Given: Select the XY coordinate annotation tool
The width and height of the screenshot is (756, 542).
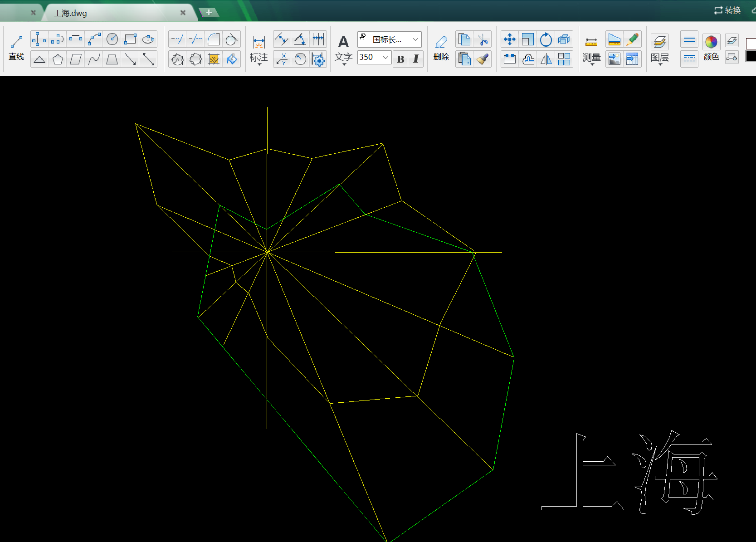Looking at the screenshot, I should pos(282,59).
